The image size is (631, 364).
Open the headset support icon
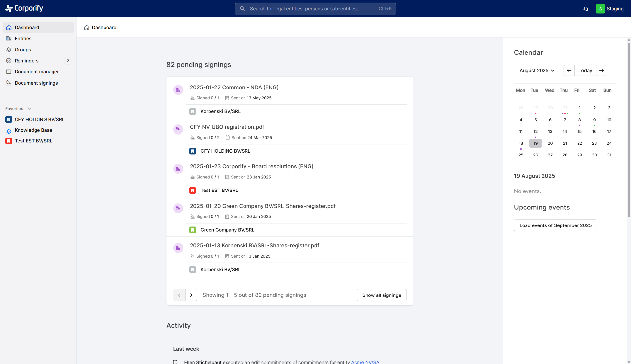point(586,9)
